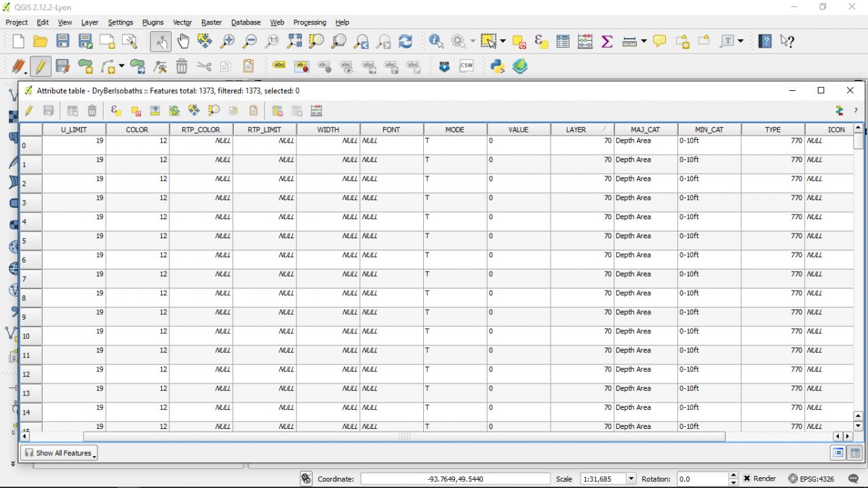Open the Python console

pos(498,66)
